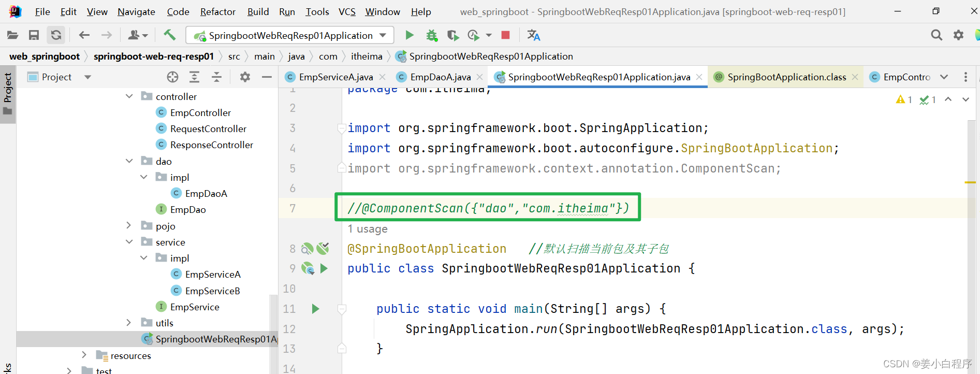Show hidden editor tabs chevron
Image resolution: width=980 pixels, height=374 pixels.
(x=944, y=77)
